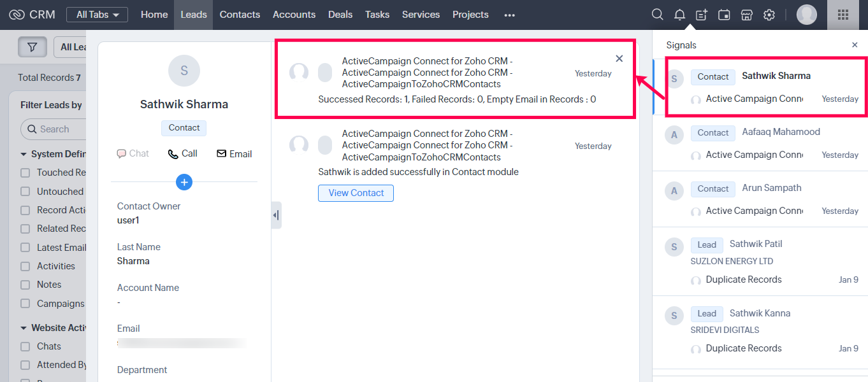Close the Signals panel
This screenshot has width=868, height=382.
point(855,45)
